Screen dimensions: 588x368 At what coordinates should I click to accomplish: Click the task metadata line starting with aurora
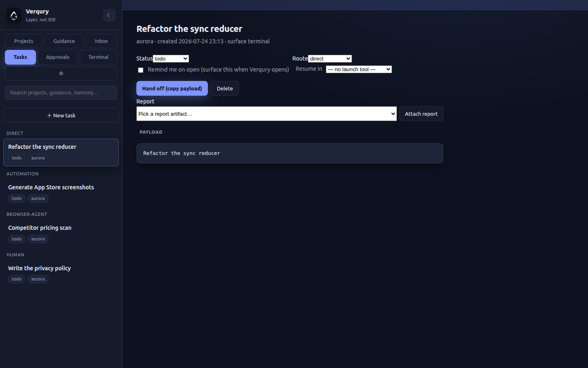coord(203,41)
